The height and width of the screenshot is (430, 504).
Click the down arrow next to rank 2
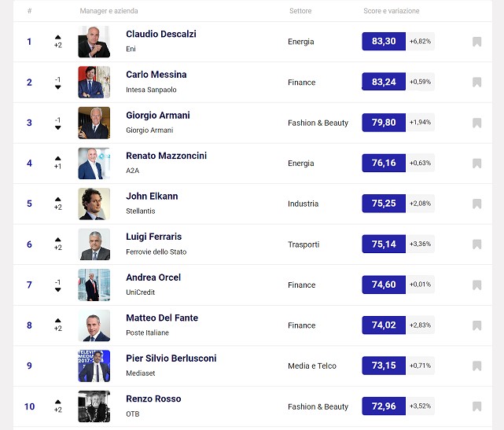(57, 87)
